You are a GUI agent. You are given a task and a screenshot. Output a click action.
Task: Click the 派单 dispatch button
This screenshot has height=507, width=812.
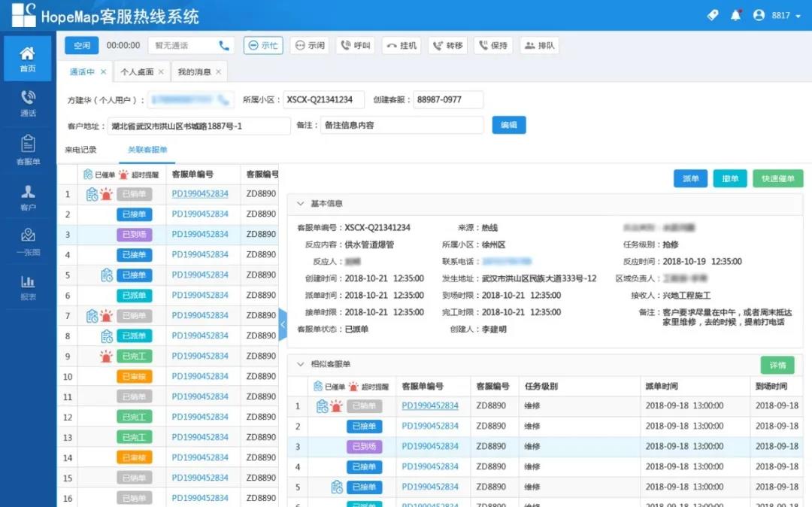(x=690, y=179)
